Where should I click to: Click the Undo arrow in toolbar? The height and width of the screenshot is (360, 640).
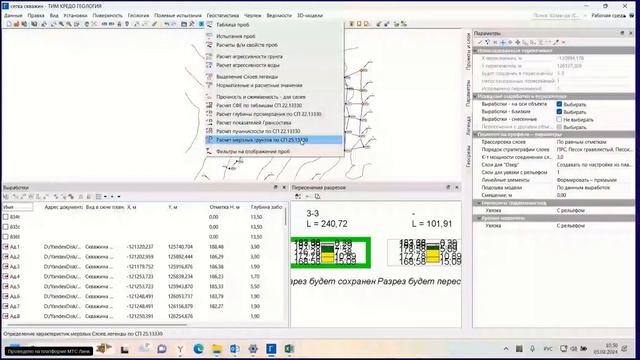tap(167, 24)
